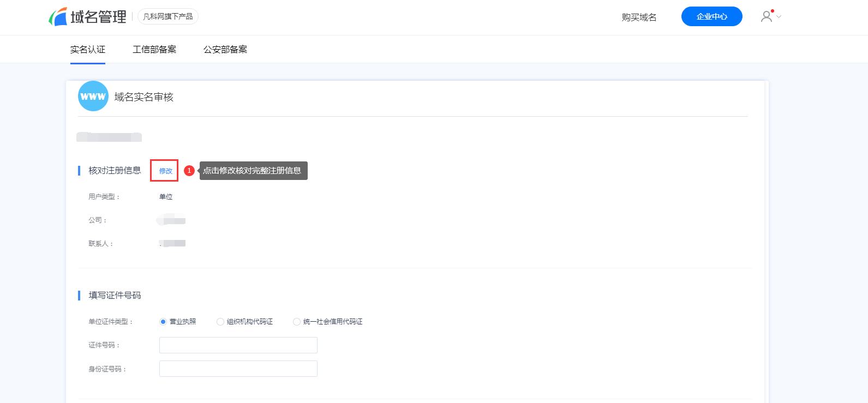Open the user account avatar icon
Screen dimensions: 868x403
pyautogui.click(x=767, y=16)
